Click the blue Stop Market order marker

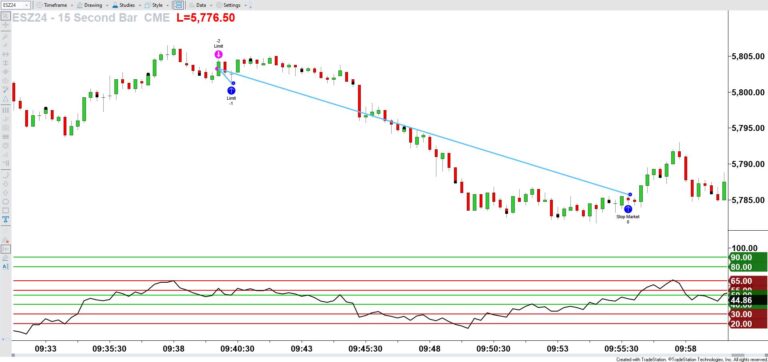(628, 209)
